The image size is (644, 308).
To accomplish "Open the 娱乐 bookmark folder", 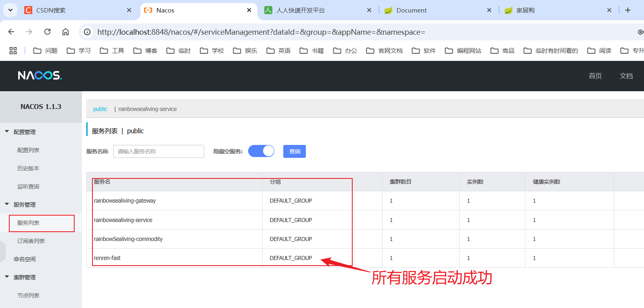I will point(245,50).
